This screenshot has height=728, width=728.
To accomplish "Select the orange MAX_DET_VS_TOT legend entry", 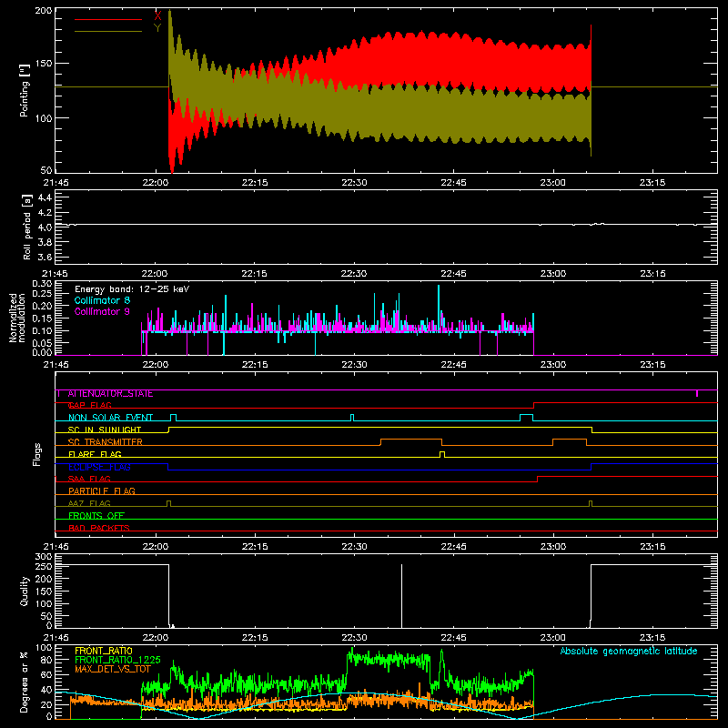I will (113, 669).
